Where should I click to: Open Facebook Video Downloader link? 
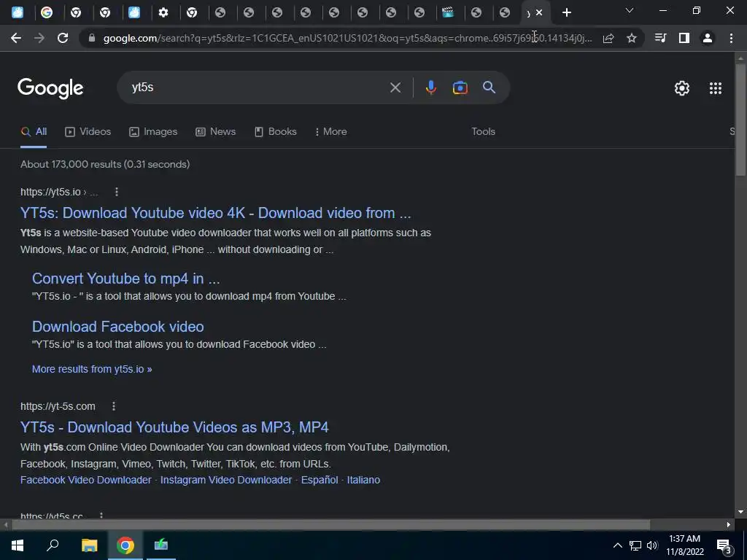tap(86, 480)
